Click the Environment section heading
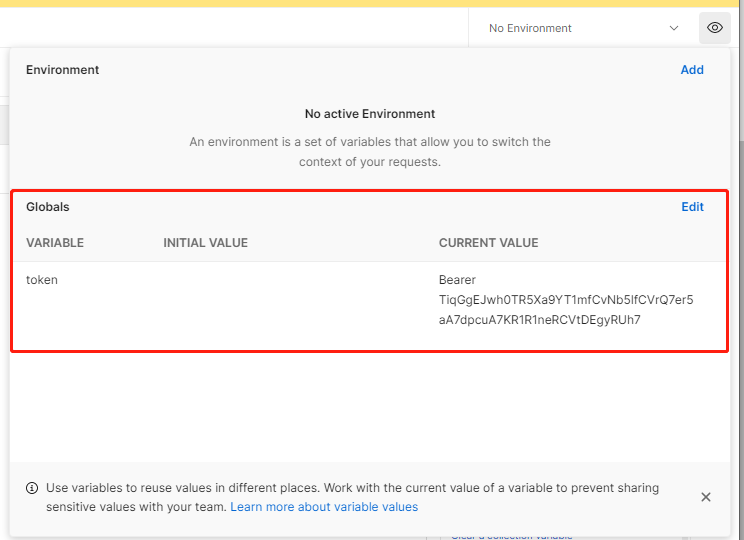This screenshot has height=540, width=744. (x=62, y=70)
